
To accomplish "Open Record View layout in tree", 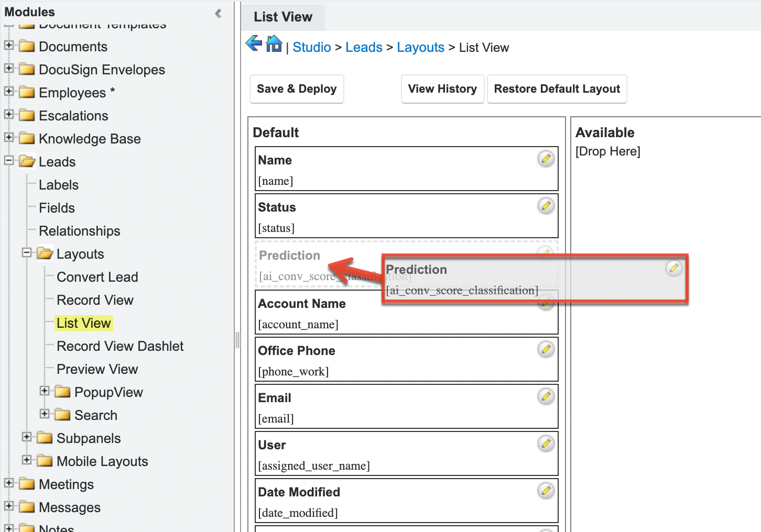I will click(x=95, y=300).
